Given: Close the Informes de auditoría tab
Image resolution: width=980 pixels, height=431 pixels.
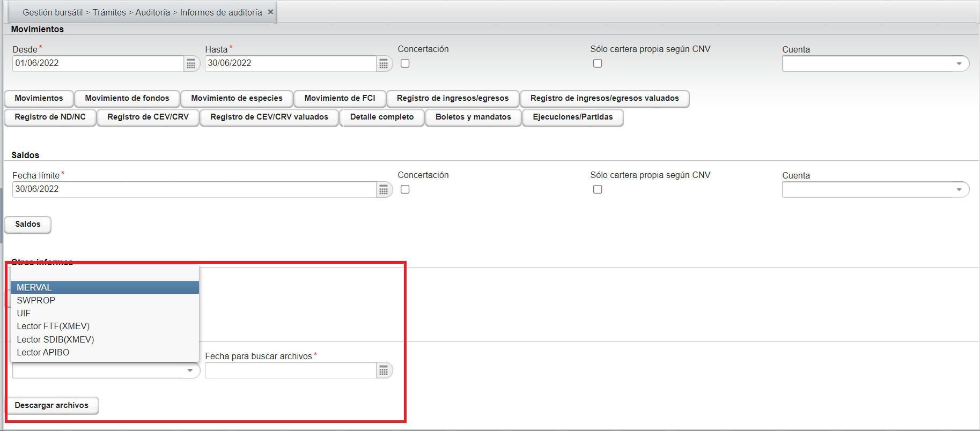Looking at the screenshot, I should 270,12.
